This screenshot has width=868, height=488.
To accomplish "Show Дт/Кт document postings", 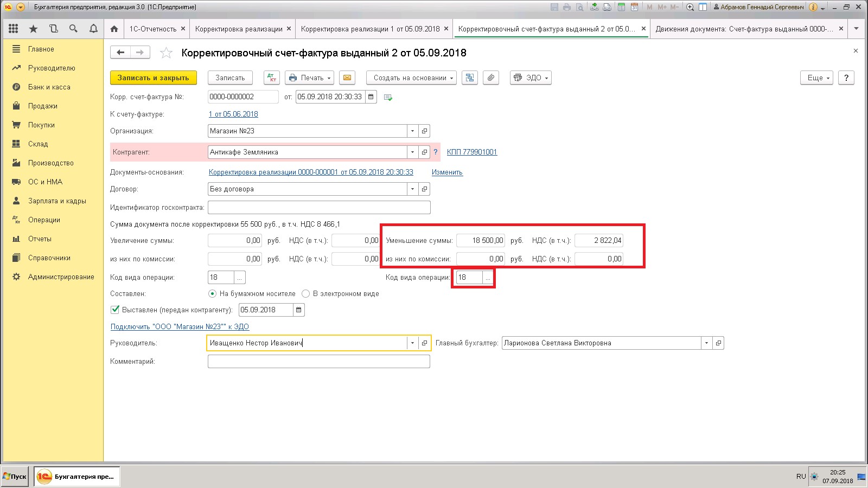I will pyautogui.click(x=272, y=78).
